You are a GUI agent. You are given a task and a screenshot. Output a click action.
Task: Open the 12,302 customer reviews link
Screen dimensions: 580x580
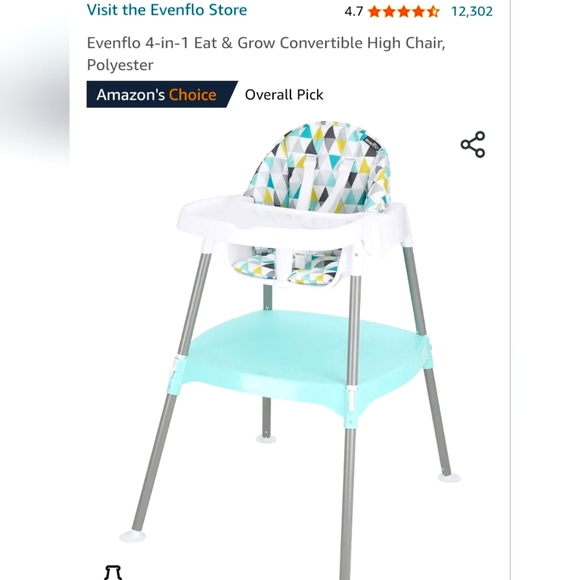point(472,11)
